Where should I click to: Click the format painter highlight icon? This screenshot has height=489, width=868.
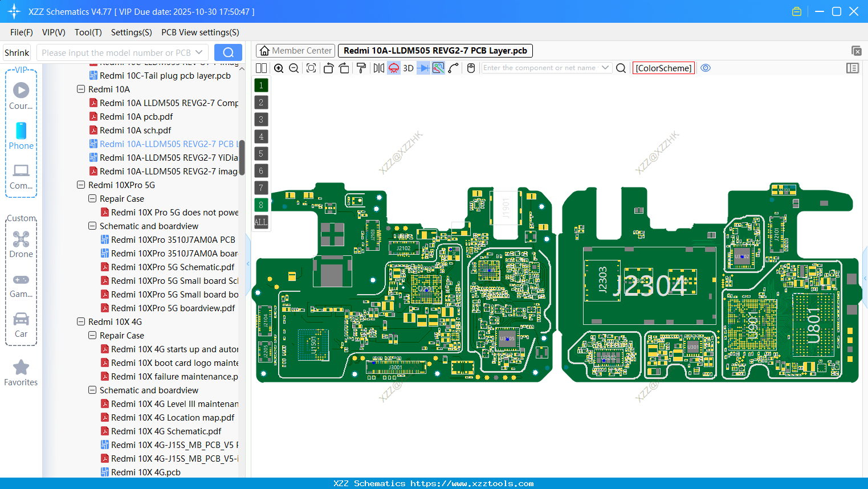click(x=361, y=68)
